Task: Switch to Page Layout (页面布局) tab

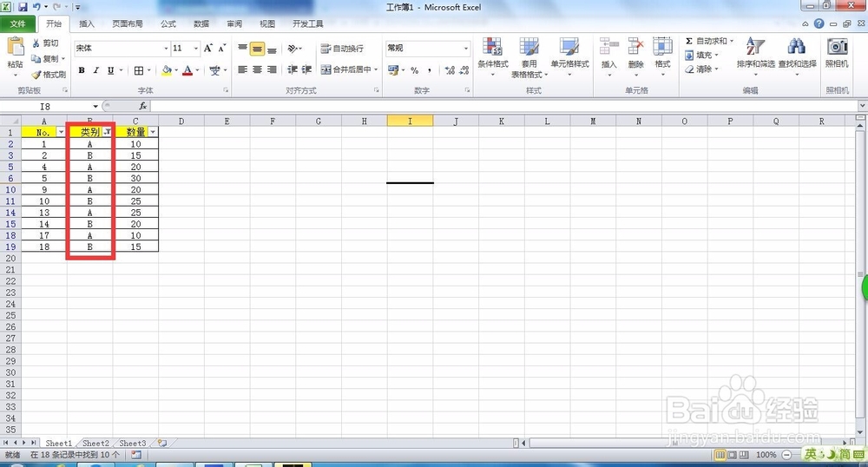Action: coord(128,23)
